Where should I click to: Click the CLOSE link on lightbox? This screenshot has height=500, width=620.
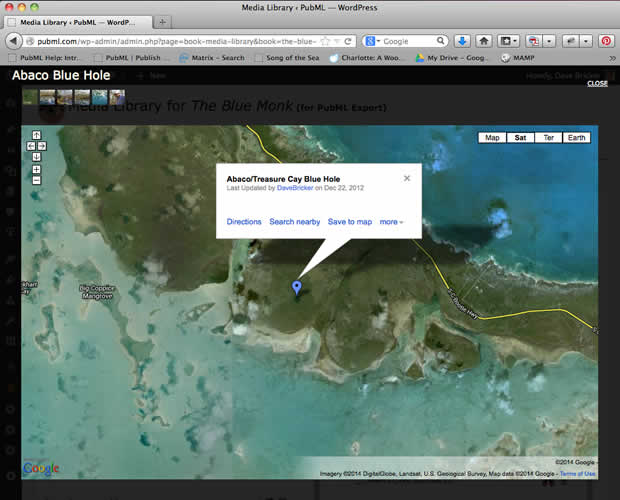pos(597,84)
